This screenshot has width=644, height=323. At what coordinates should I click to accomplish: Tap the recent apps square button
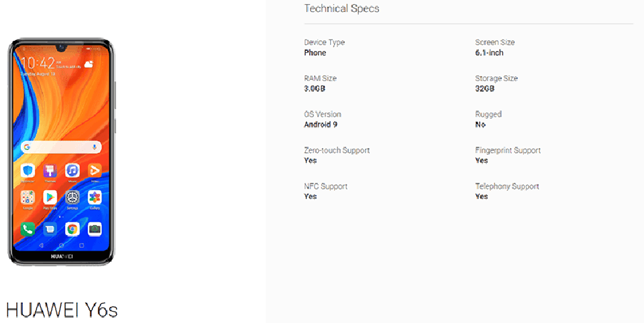click(82, 245)
